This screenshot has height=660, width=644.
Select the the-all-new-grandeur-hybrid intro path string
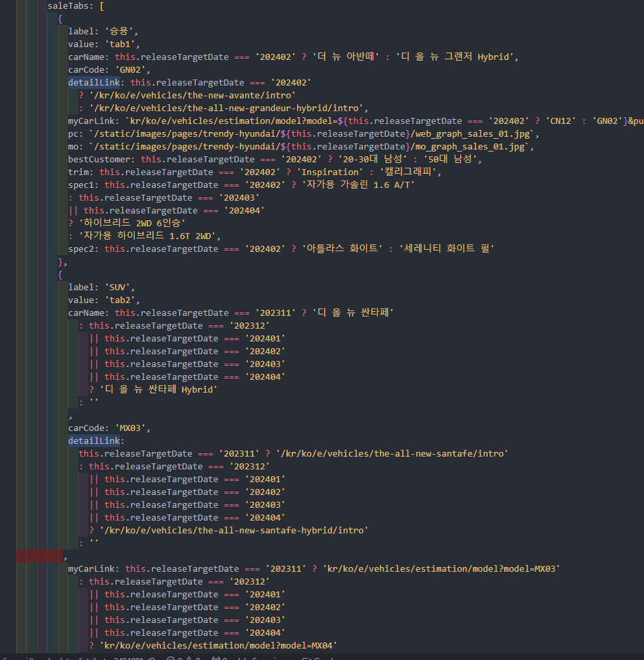pos(226,108)
